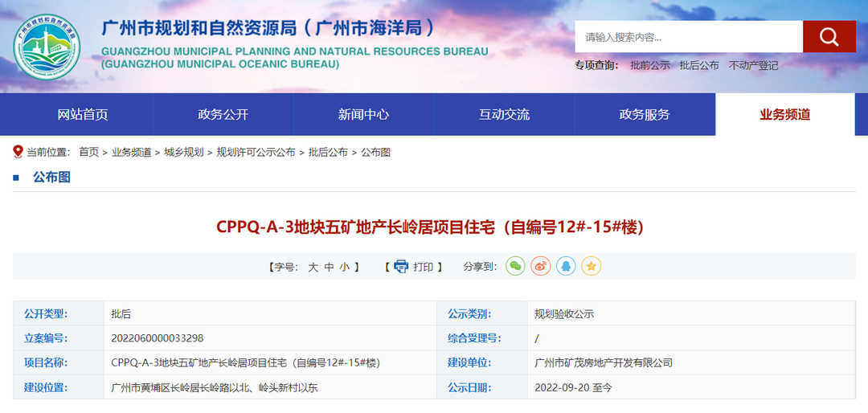
Task: Click the red search magnifier button
Action: coord(829,36)
